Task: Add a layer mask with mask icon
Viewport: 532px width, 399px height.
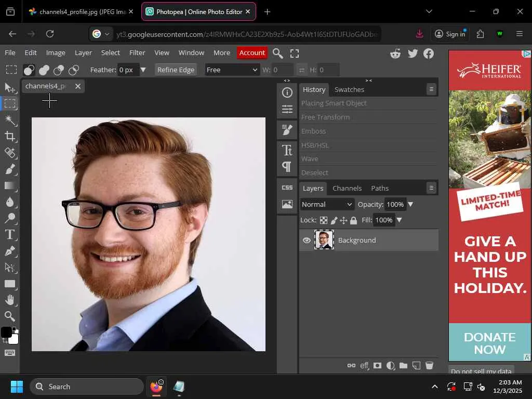Action: [378, 366]
